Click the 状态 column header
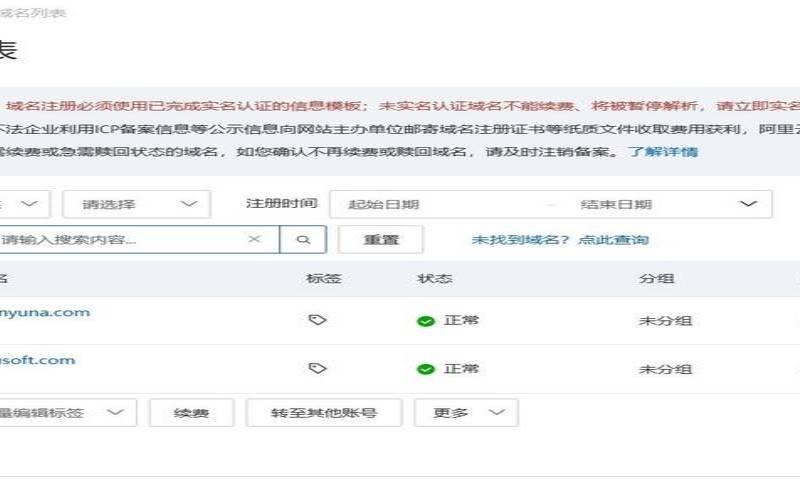Screen dimensions: 800x500 tap(435, 279)
